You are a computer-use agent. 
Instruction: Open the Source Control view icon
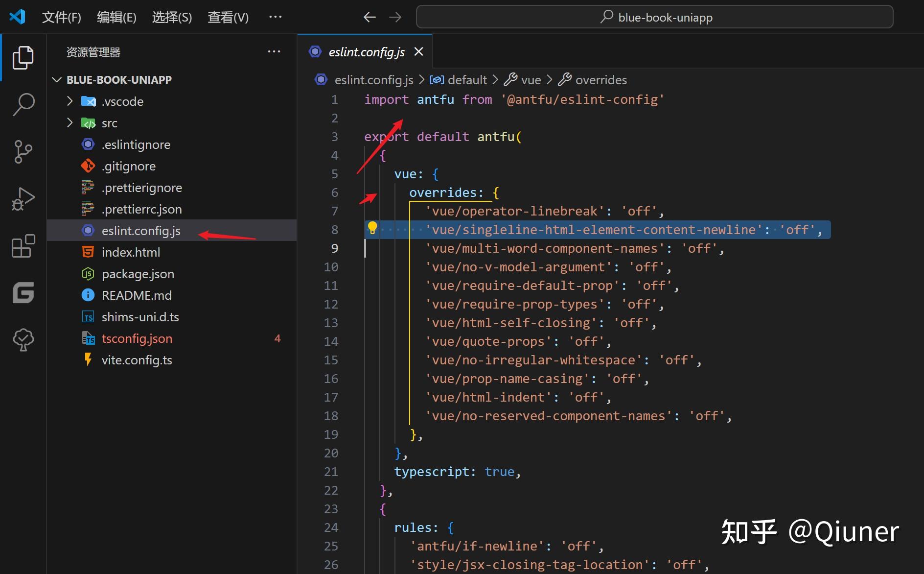tap(23, 152)
